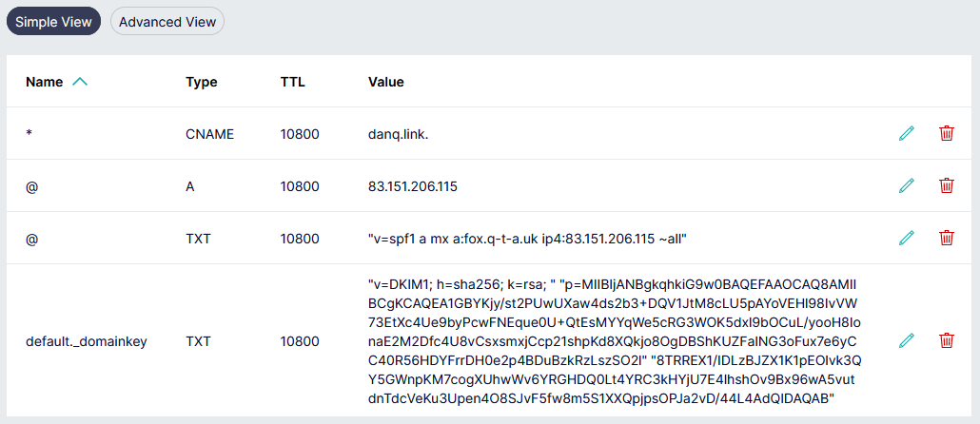
Task: Sort records by Type column
Action: [x=202, y=82]
